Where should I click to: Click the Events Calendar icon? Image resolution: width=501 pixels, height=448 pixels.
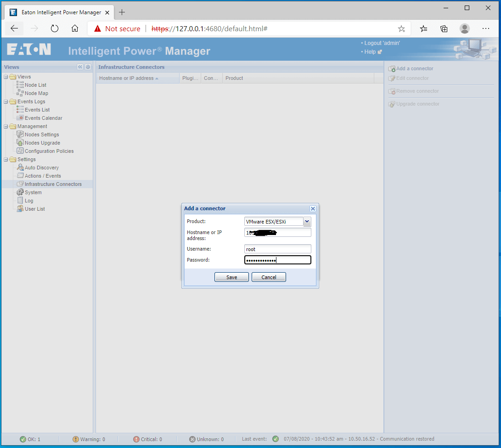click(19, 118)
